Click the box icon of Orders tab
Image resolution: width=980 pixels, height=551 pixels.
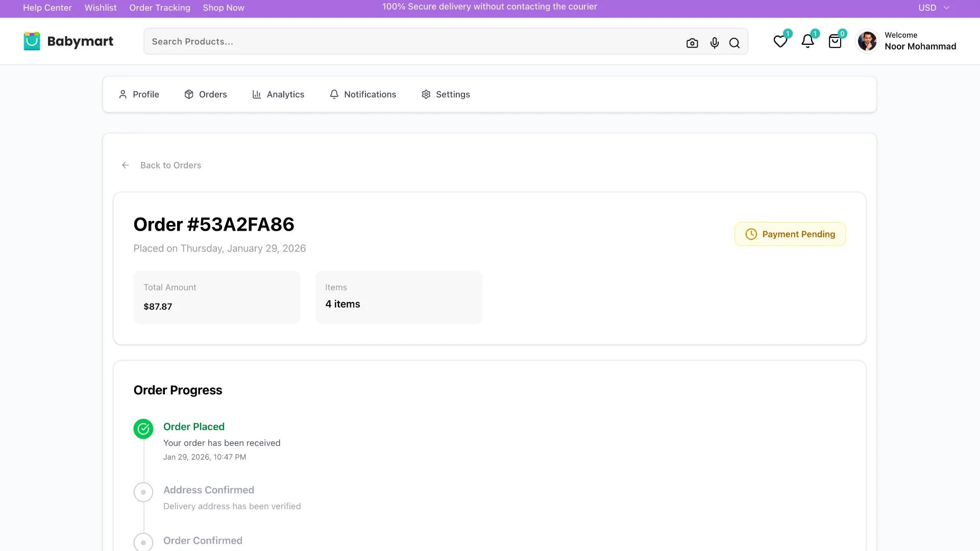pos(189,94)
